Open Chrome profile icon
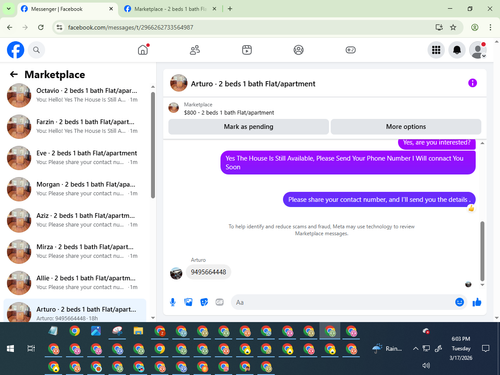Viewport: 500px width, 375px height. (475, 27)
